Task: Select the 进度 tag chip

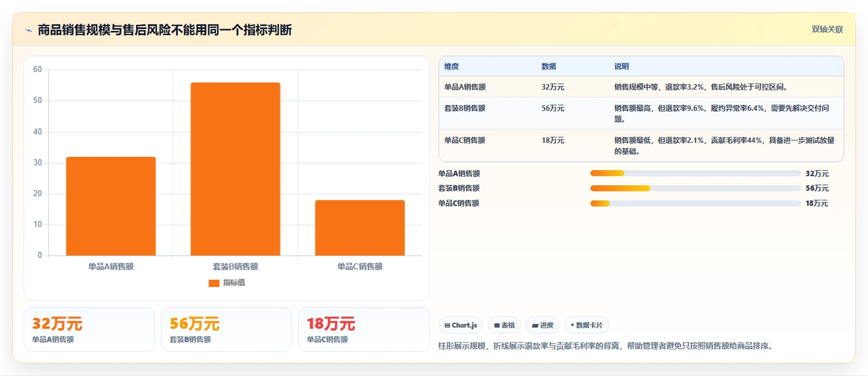Action: click(x=543, y=325)
